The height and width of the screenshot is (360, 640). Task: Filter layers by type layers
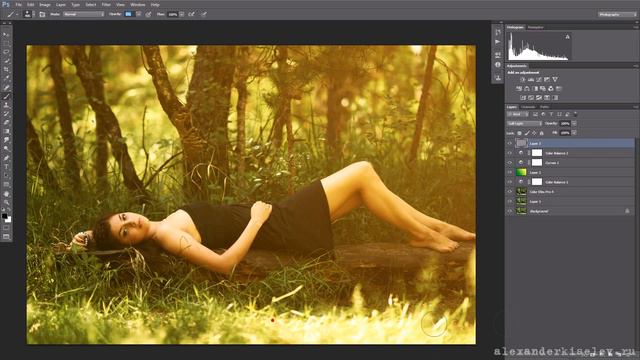click(551, 114)
